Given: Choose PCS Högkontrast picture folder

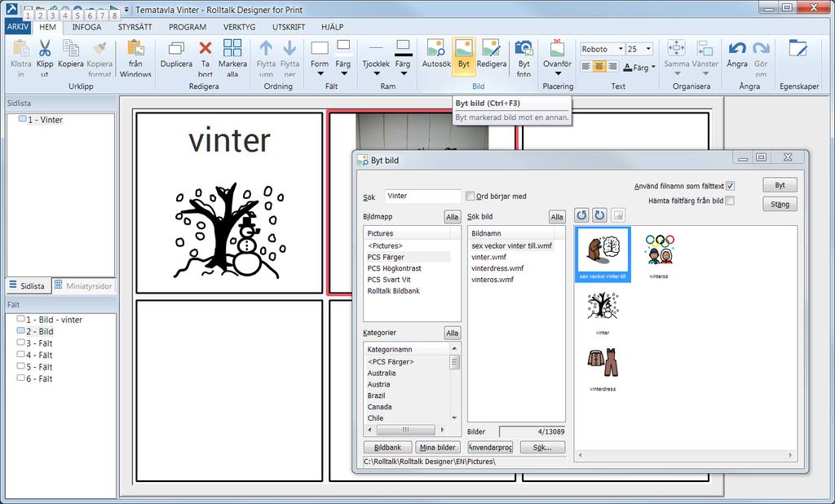Looking at the screenshot, I should tap(394, 268).
